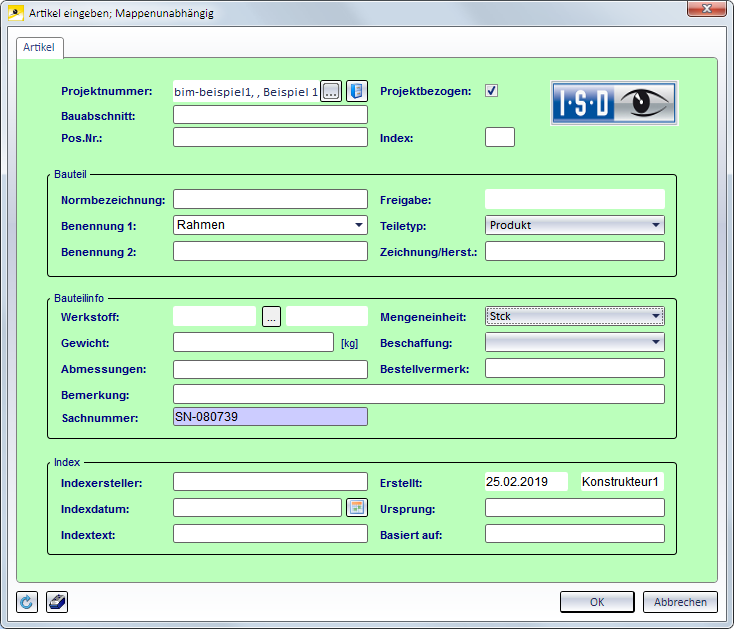Select the Artikel tab

click(41, 47)
